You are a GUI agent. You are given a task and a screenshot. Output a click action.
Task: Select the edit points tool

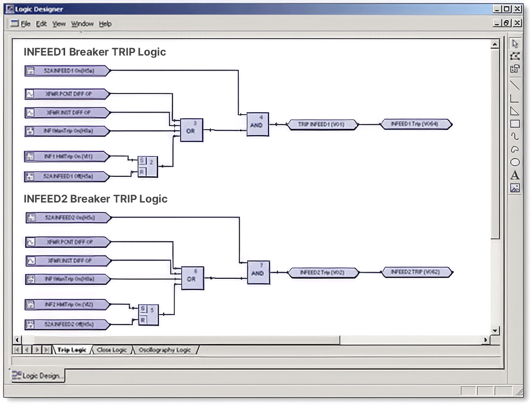tap(515, 57)
